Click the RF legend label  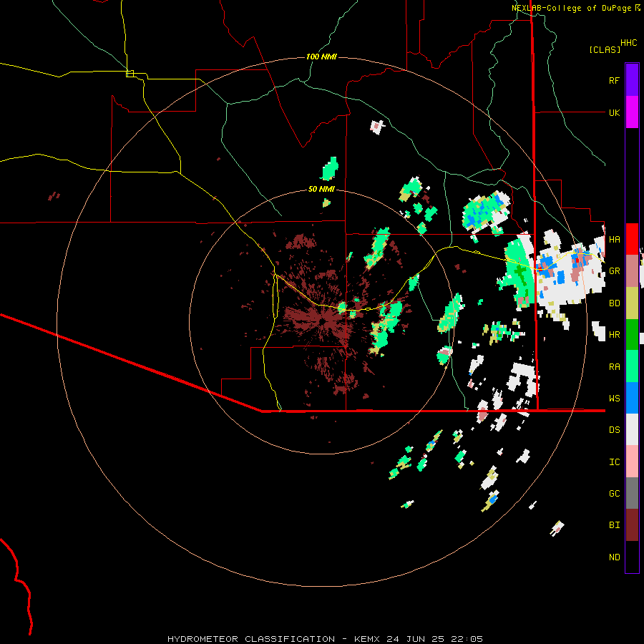pos(614,80)
